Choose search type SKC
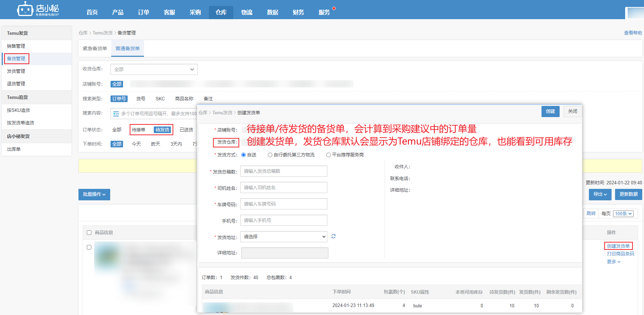Screen dimensions: 644x315 click(x=160, y=99)
